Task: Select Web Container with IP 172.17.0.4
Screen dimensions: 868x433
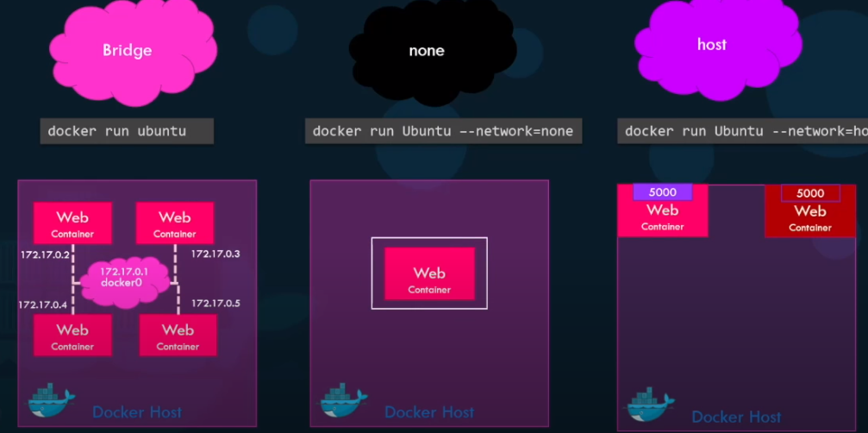Action: tap(72, 335)
